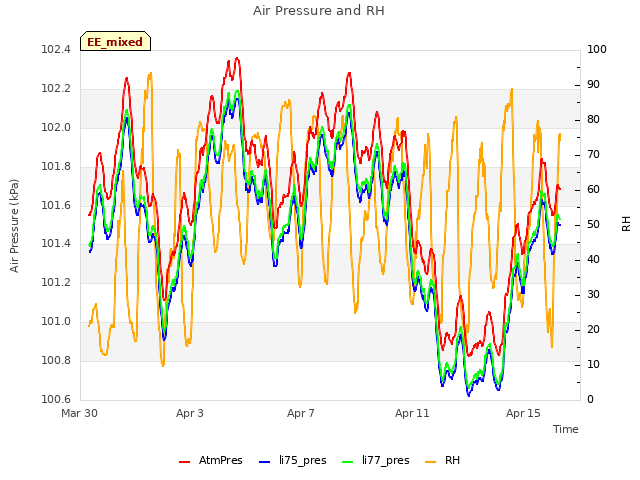Screen dimensions: 640x480
Task: Click the green li77_pres legend color marker
Action: tap(347, 461)
